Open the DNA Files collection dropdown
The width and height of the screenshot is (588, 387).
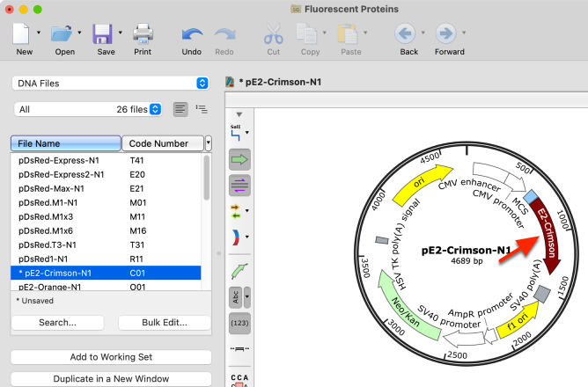pyautogui.click(x=111, y=84)
